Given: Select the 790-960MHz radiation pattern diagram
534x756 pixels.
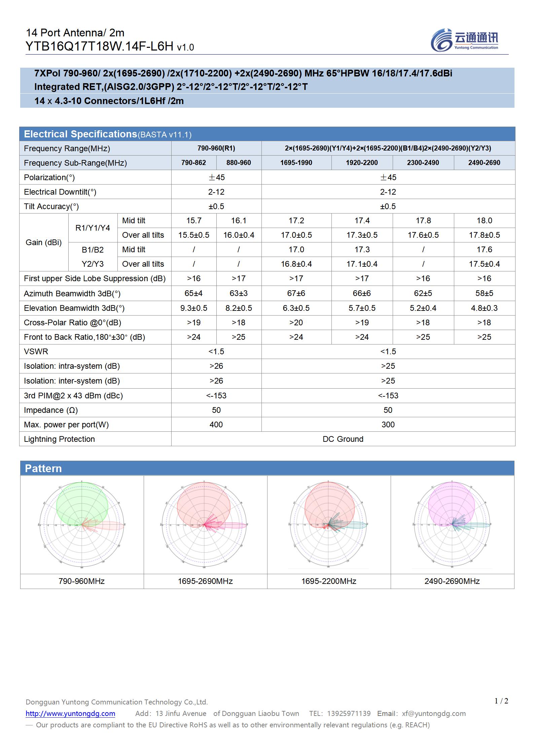Looking at the screenshot, I should (82, 525).
